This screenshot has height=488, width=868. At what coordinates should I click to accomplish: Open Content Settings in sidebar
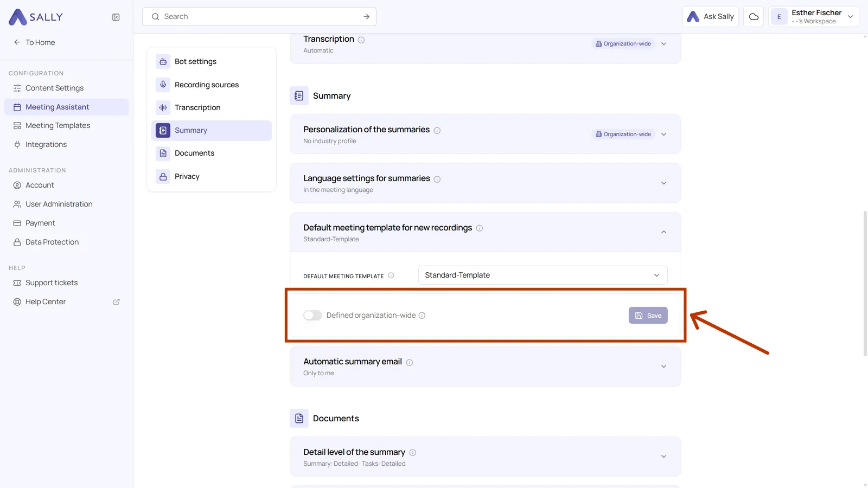pyautogui.click(x=66, y=88)
